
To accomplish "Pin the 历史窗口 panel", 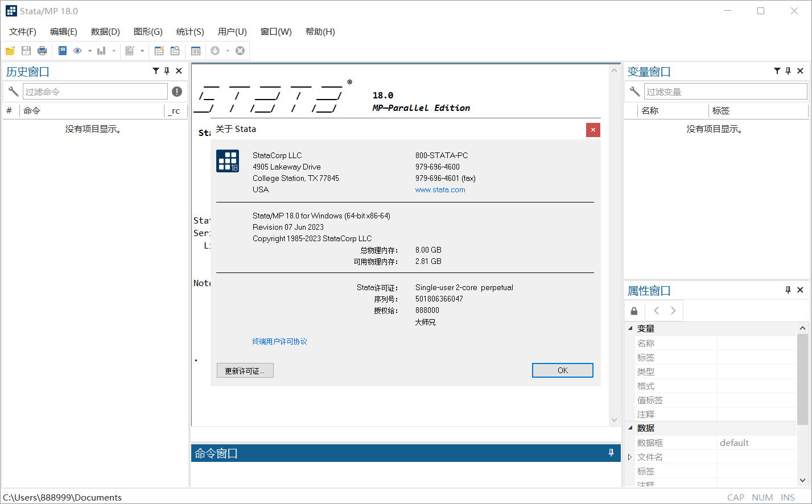I will click(167, 71).
